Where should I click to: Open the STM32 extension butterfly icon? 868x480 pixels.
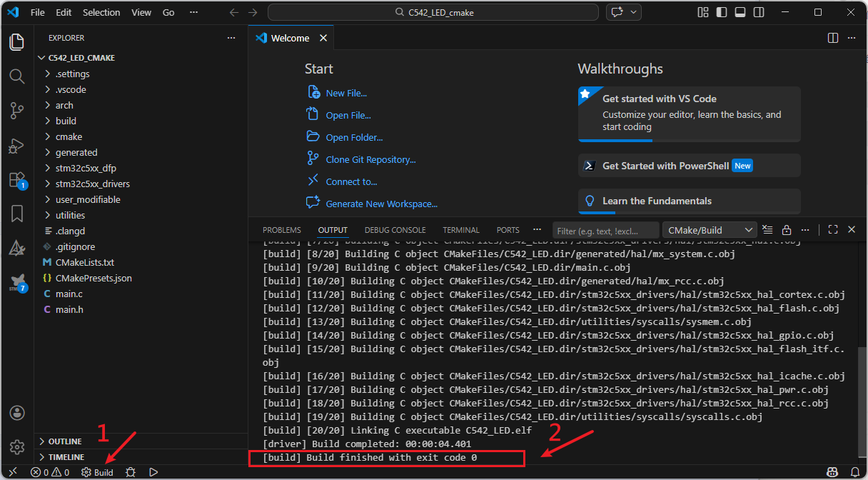pyautogui.click(x=16, y=282)
